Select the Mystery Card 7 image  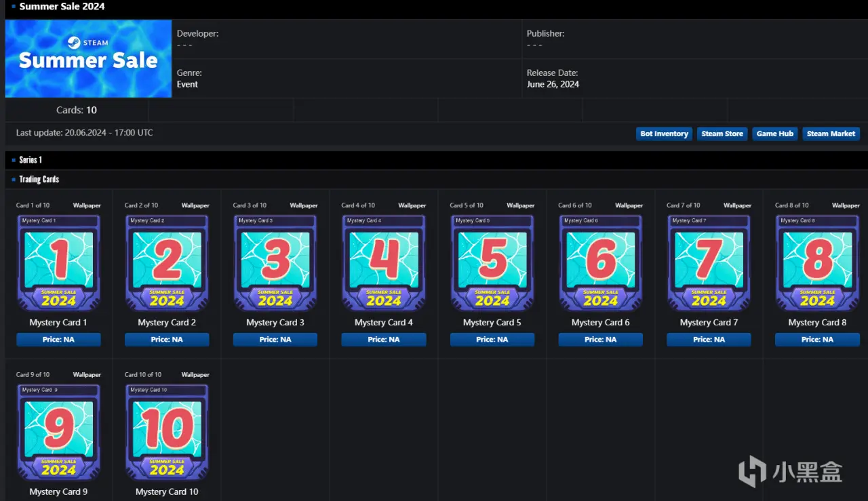709,263
